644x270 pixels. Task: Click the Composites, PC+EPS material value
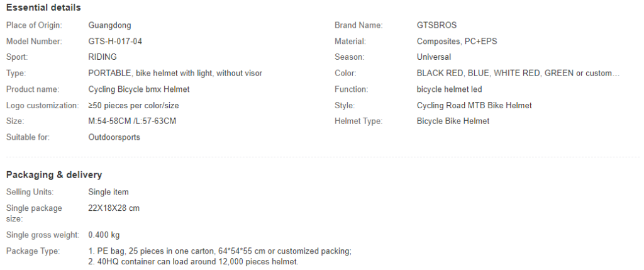[457, 42]
